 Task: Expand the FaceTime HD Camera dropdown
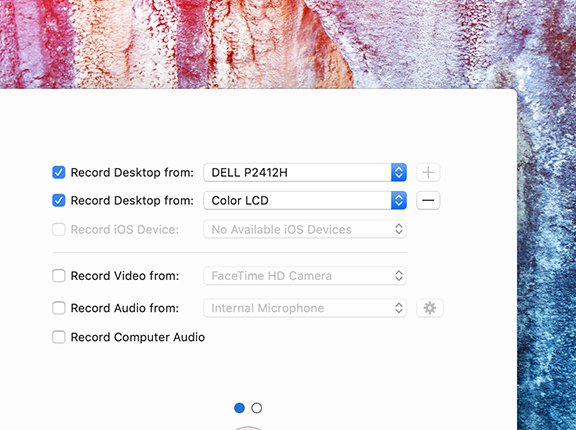point(305,275)
